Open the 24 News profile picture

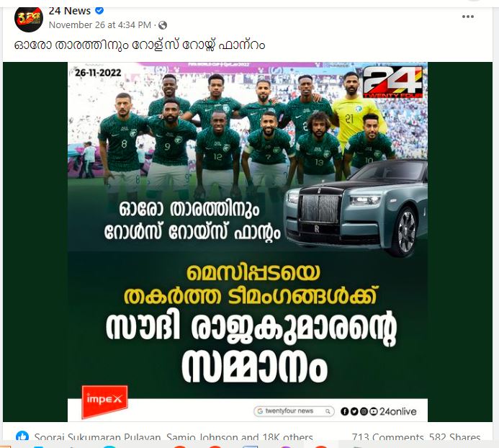click(x=29, y=19)
